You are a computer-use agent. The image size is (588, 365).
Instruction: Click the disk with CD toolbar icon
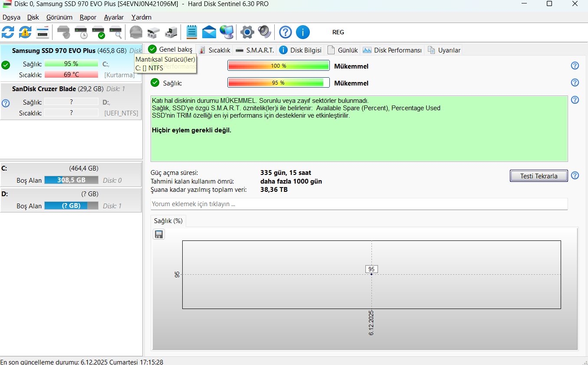pyautogui.click(x=63, y=32)
